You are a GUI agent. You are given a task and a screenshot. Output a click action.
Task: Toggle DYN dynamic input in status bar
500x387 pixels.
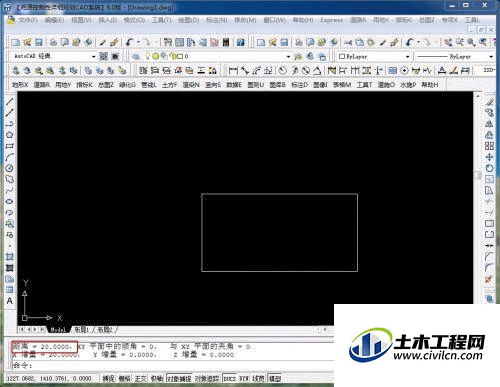point(244,378)
